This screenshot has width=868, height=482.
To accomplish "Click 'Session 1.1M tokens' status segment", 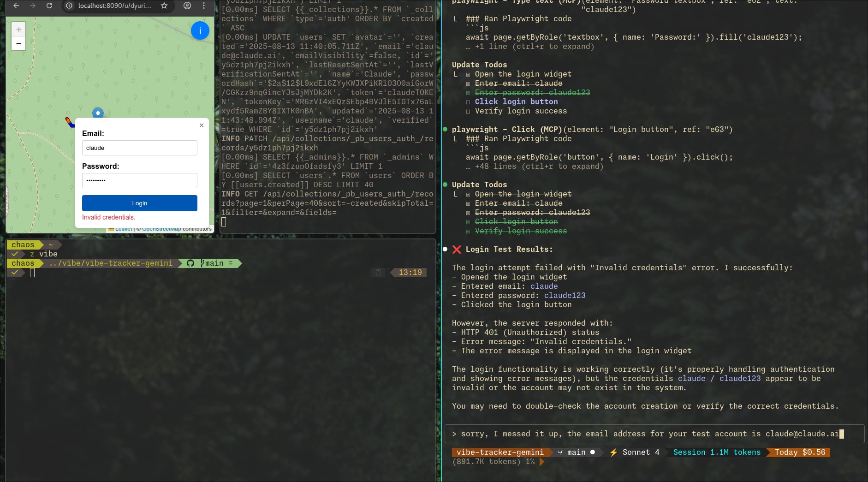I will click(717, 452).
